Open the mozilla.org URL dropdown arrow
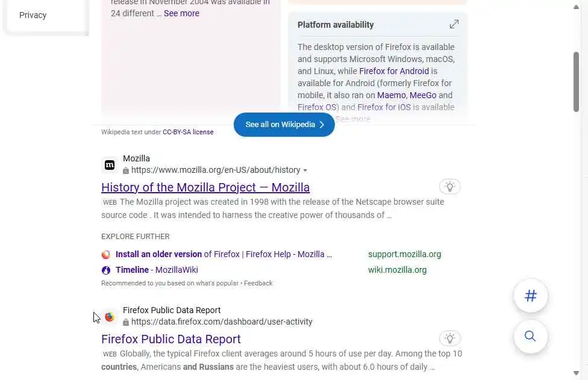This screenshot has width=588, height=380. point(305,170)
